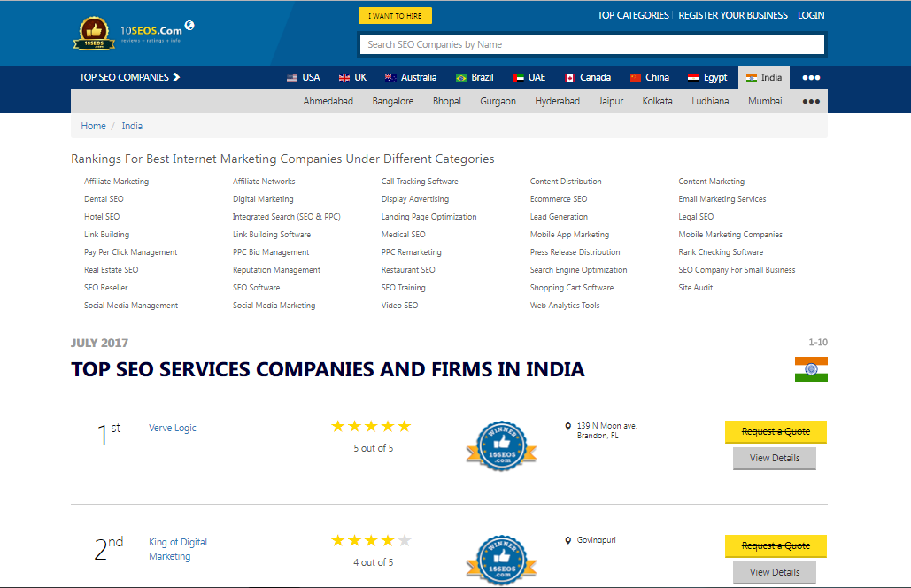
Task: Select the India country tab
Action: click(764, 78)
